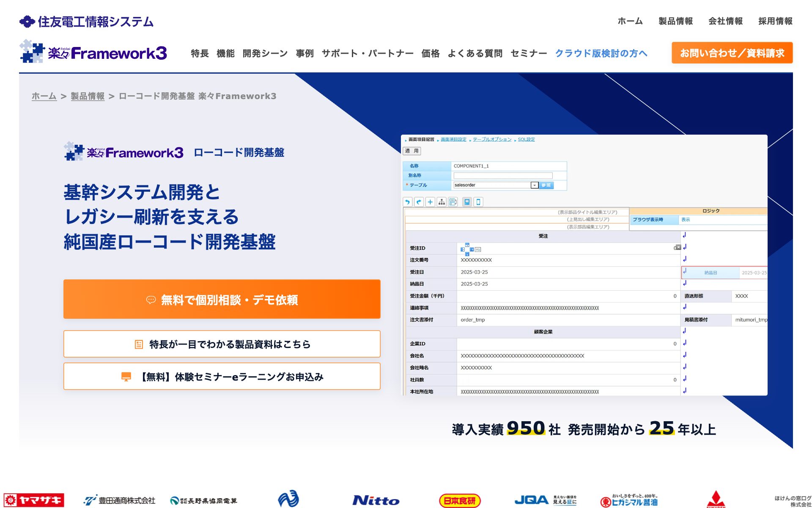Go to the 特長 navigation item
The height and width of the screenshot is (508, 812).
coord(200,53)
